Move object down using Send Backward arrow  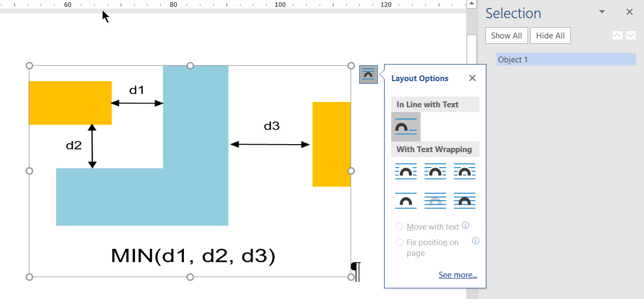click(631, 35)
